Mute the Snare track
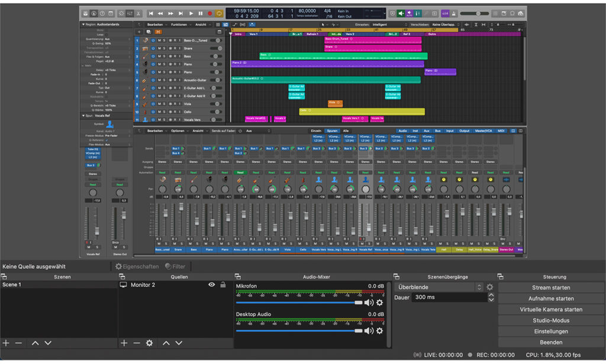Screen dimensions: 606x364 pyautogui.click(x=159, y=49)
